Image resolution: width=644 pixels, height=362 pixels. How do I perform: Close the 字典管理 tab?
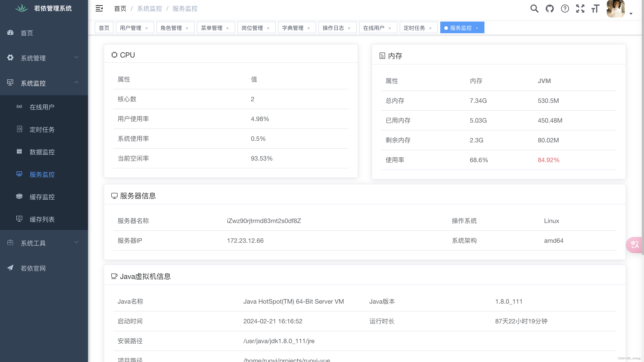click(309, 28)
